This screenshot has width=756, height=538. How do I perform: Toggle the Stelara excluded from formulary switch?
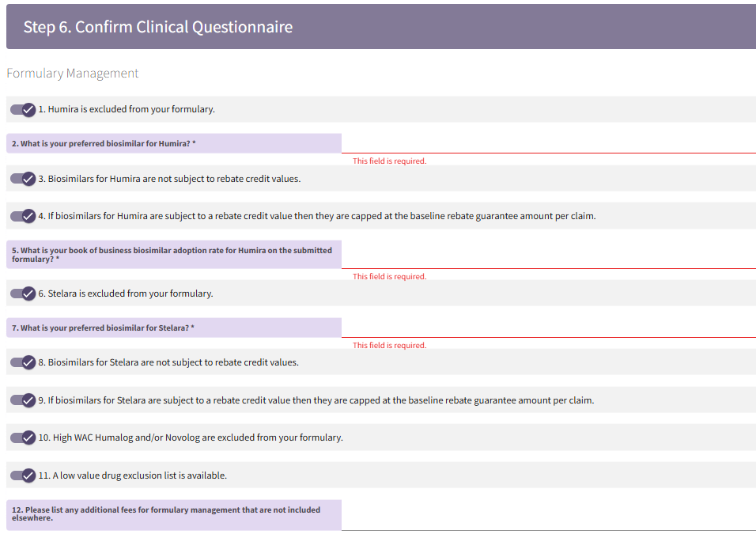23,294
